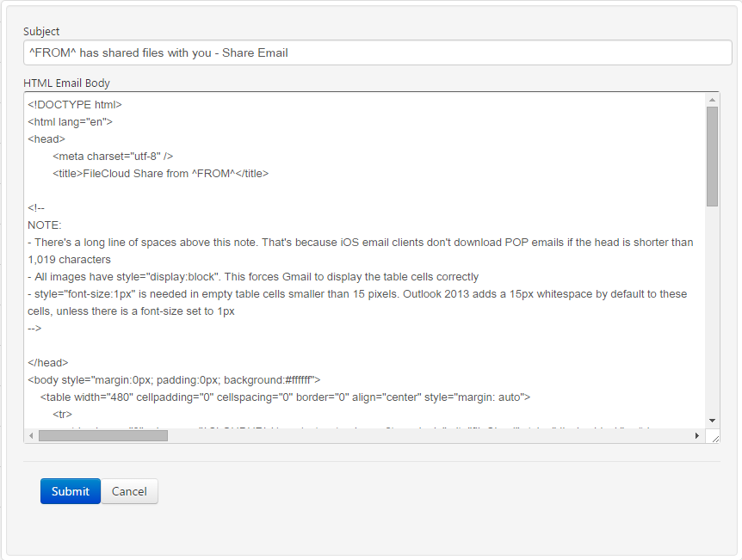
Task: Click the horizontal scrollbar right arrow
Action: (698, 435)
